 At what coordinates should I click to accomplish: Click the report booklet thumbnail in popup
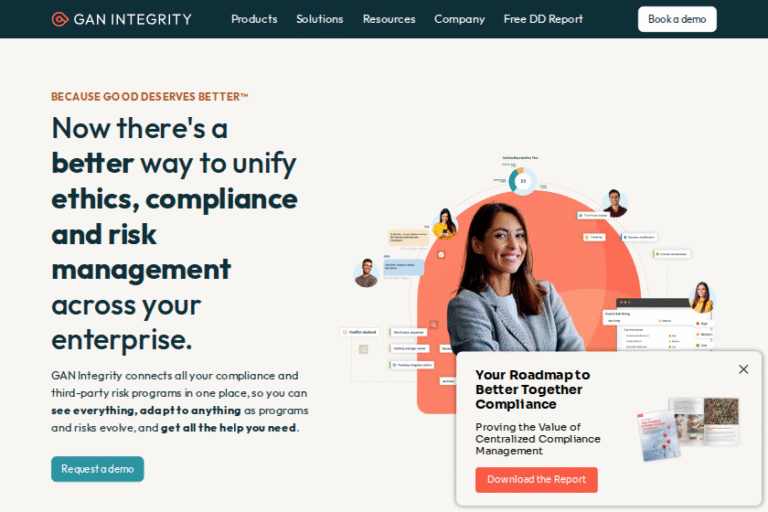click(688, 429)
